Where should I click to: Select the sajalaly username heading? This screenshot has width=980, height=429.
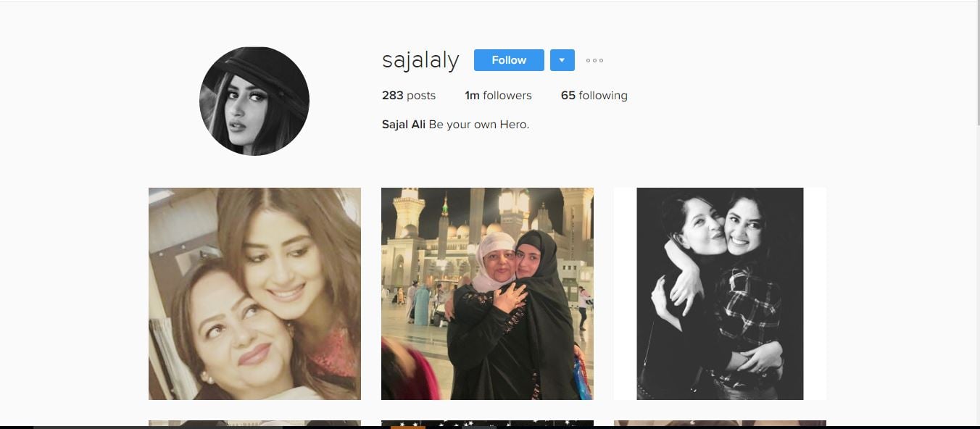pyautogui.click(x=420, y=60)
